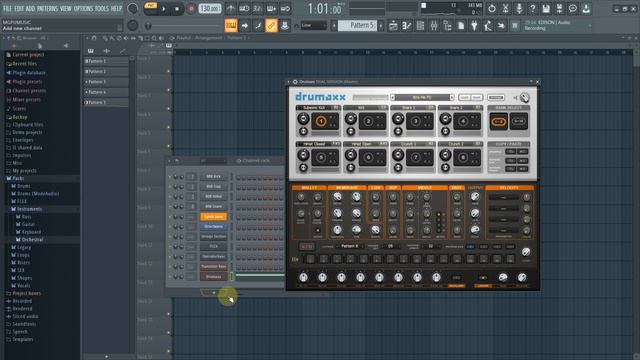Select the FLEX channel button in Channel rack

[213, 247]
